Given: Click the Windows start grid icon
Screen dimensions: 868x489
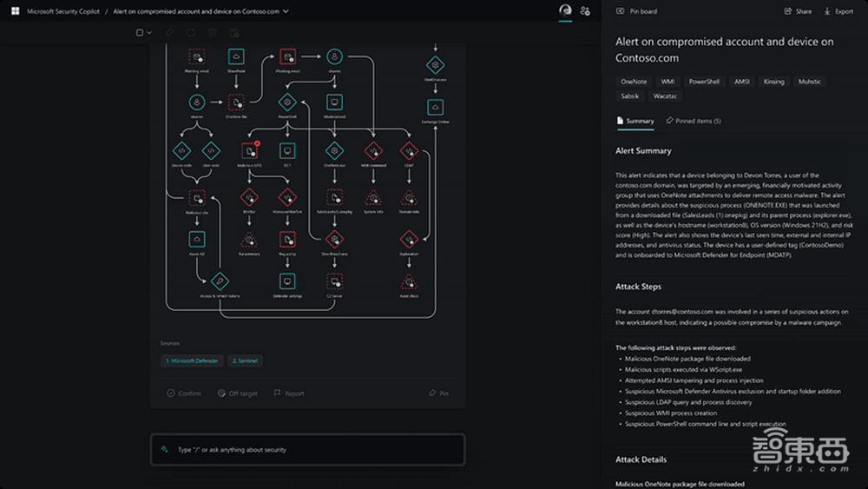Looking at the screenshot, I should [15, 11].
